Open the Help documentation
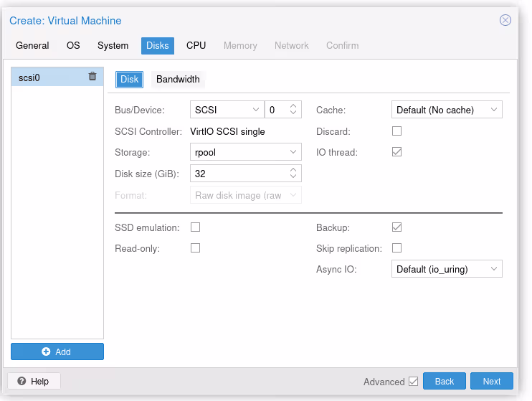 point(34,381)
